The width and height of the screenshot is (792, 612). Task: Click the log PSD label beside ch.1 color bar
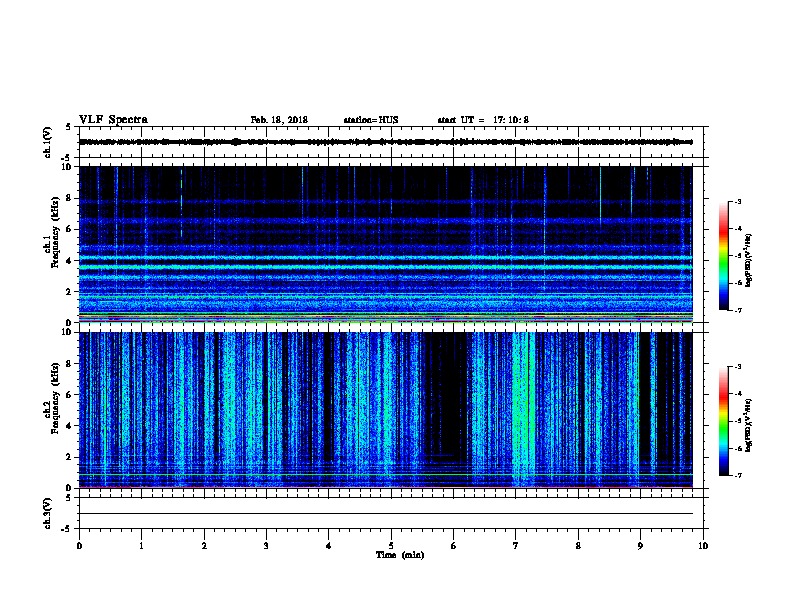coord(749,260)
